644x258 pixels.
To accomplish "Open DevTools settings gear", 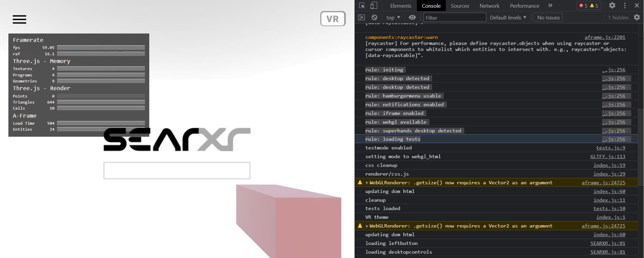I will [x=612, y=5].
